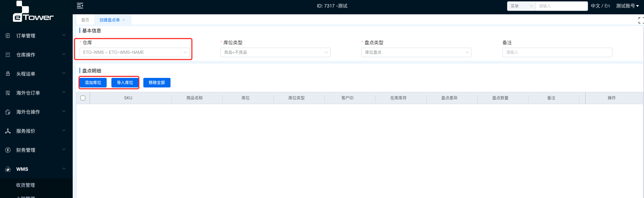Open the 仓库 warehouse dropdown
The image size is (644, 198).
pyautogui.click(x=134, y=52)
